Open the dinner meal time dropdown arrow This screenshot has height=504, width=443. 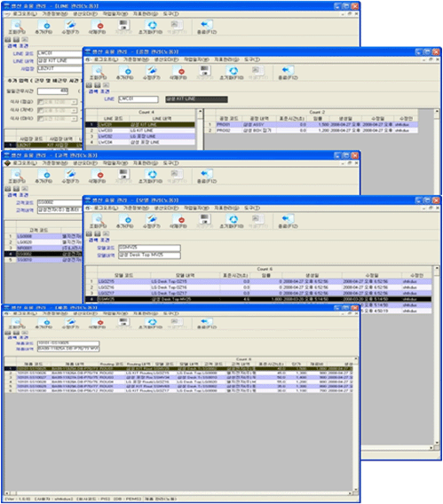(x=75, y=110)
